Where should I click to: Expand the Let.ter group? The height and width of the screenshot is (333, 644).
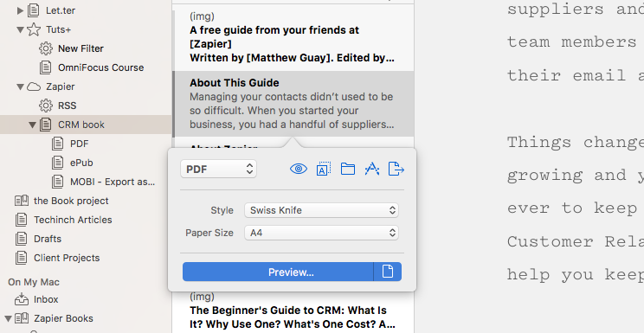pos(20,10)
